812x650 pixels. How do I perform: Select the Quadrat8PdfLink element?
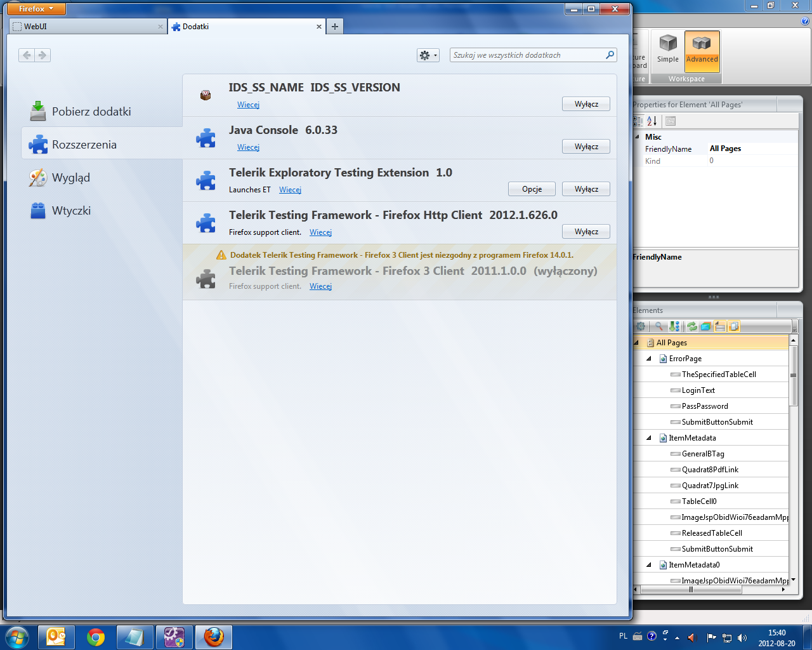[x=710, y=470]
